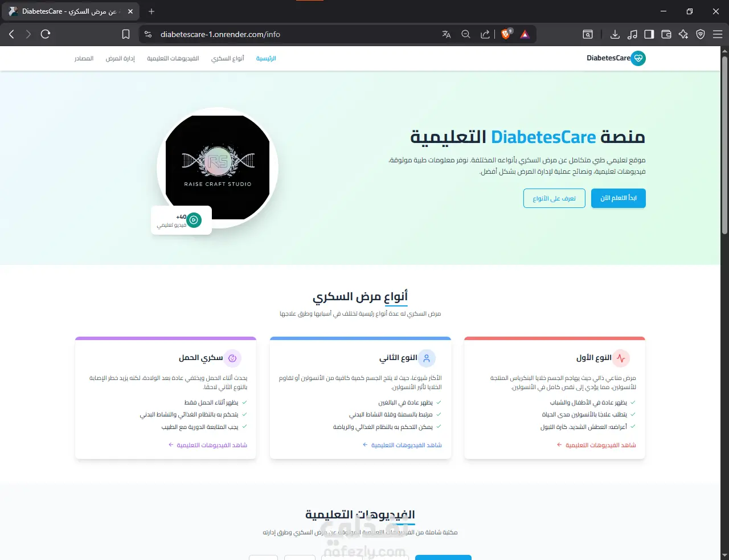Click the green play icon on +40 badge
729x560 pixels.
(x=194, y=220)
